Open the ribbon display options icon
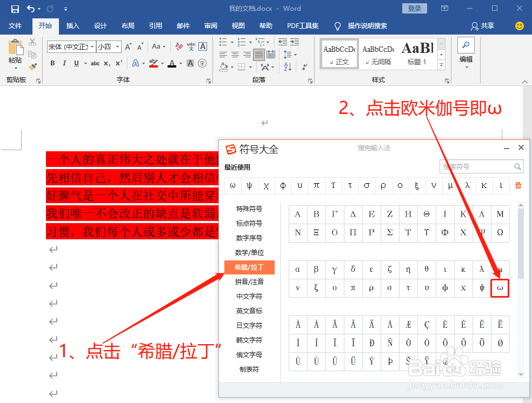This screenshot has width=532, height=403. [x=444, y=9]
